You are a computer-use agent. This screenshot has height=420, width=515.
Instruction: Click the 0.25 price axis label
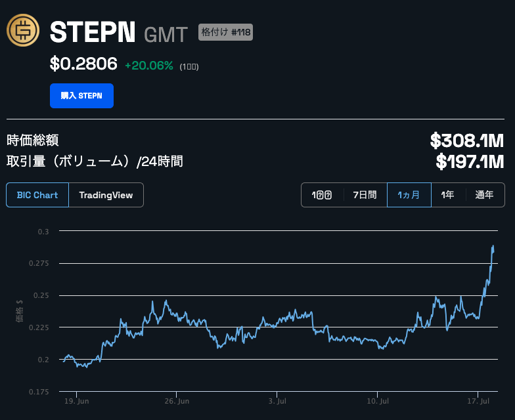41,295
